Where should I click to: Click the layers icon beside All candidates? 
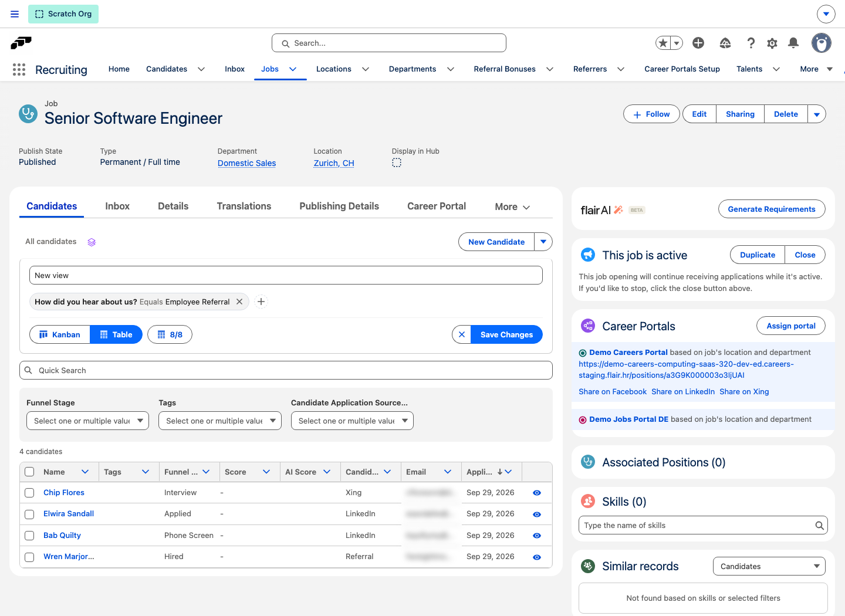coord(92,242)
